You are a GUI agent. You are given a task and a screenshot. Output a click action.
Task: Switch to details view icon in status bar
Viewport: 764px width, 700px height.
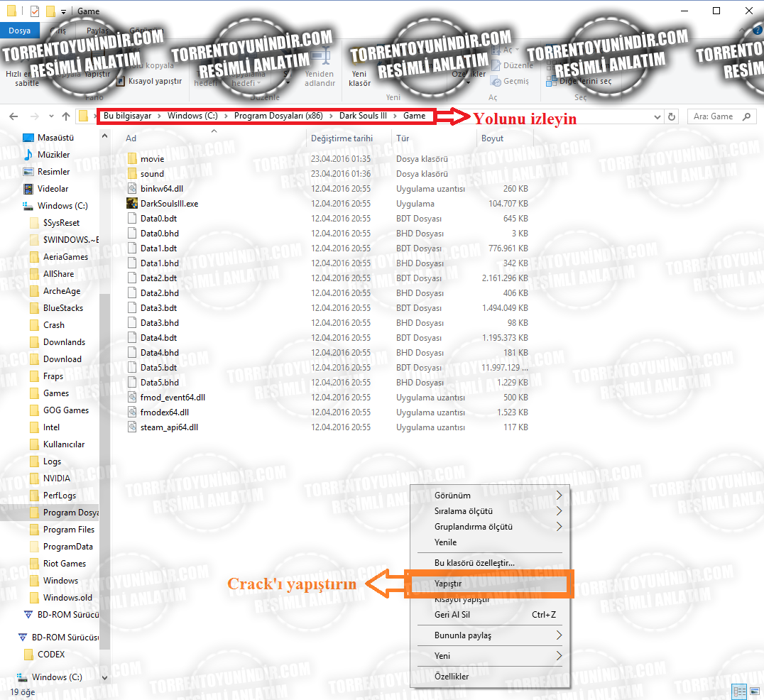(740, 691)
